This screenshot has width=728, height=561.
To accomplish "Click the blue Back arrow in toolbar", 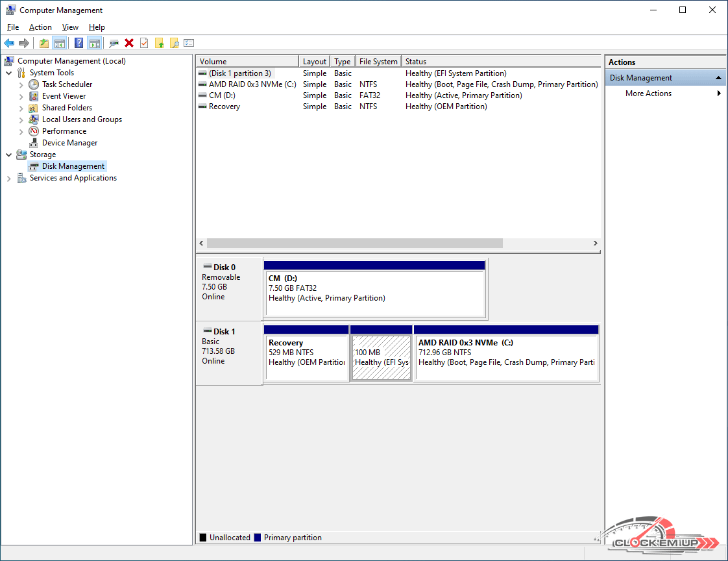I will [9, 43].
